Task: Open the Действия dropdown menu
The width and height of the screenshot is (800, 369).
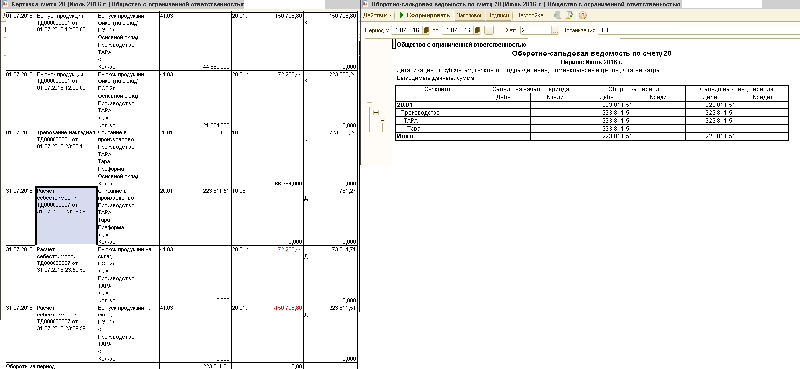Action: [x=377, y=15]
